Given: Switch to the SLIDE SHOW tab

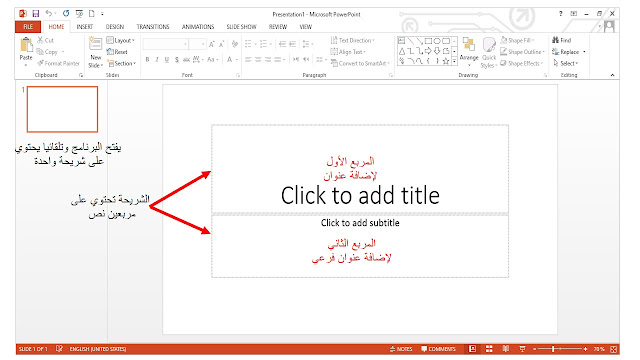Looking at the screenshot, I should coord(241,27).
